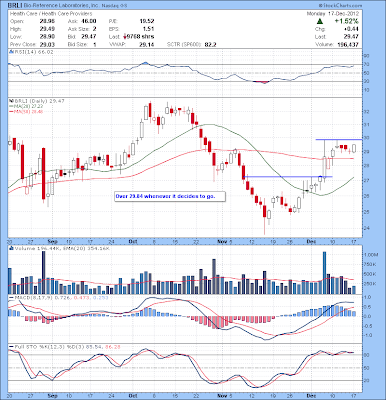Click the 24 price axis label
The image size is (386, 400).
click(x=366, y=228)
